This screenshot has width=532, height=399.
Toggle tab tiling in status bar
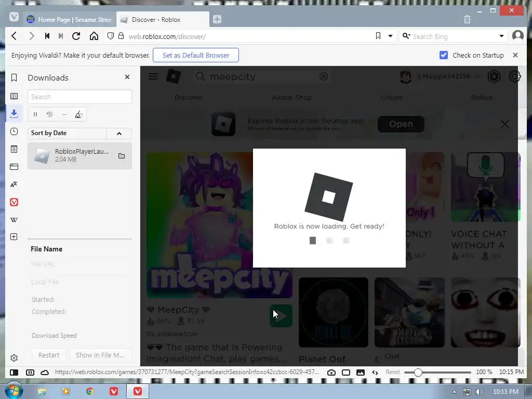(345, 372)
